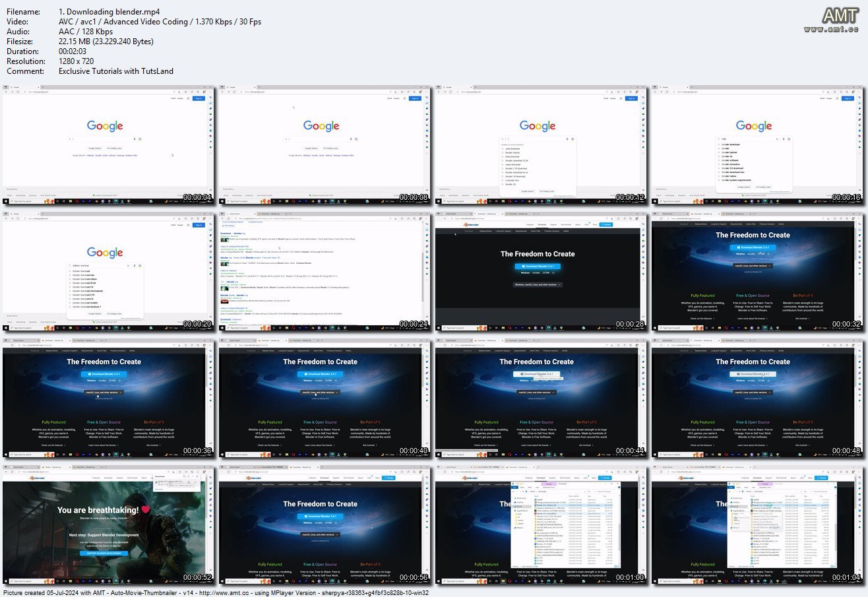The width and height of the screenshot is (868, 597).
Task: Click 'The Freedom to Create' heading in 00:00:56 frame
Action: 321,504
